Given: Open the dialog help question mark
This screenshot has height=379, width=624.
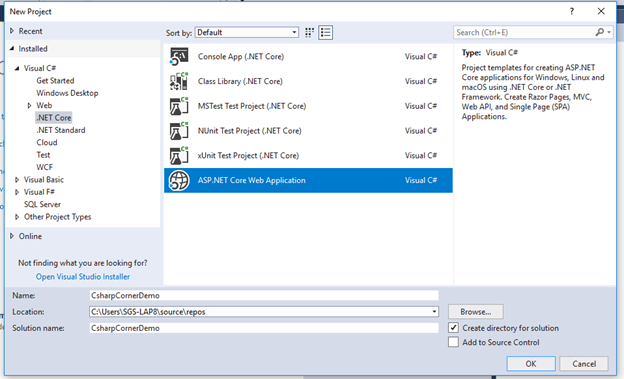Looking at the screenshot, I should 572,12.
